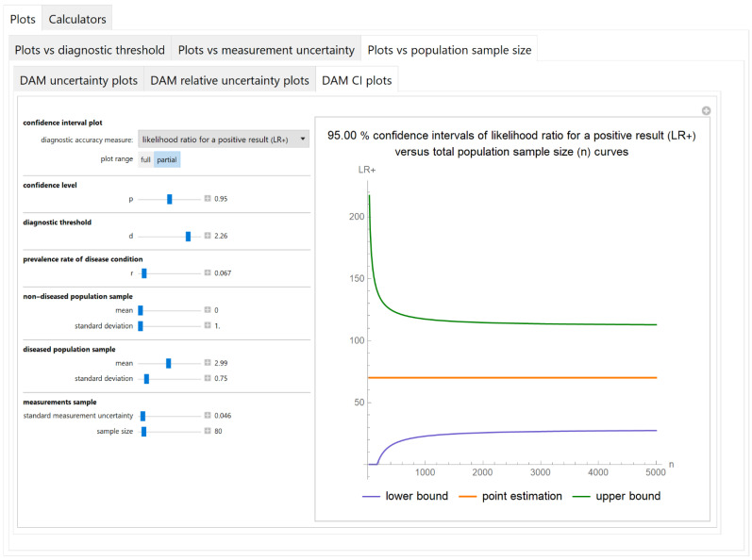Open the Plots vs measurement uncertainty tab

click(x=266, y=49)
